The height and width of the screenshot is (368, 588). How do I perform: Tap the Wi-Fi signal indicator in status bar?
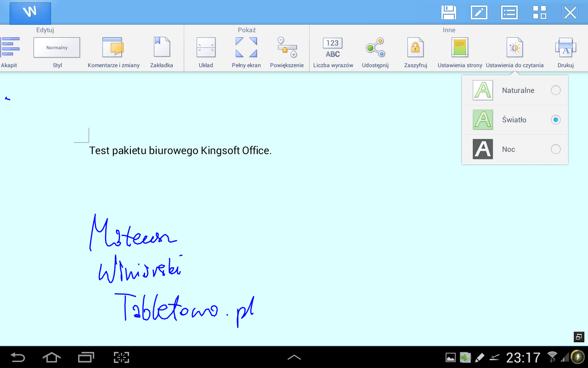pos(553,356)
